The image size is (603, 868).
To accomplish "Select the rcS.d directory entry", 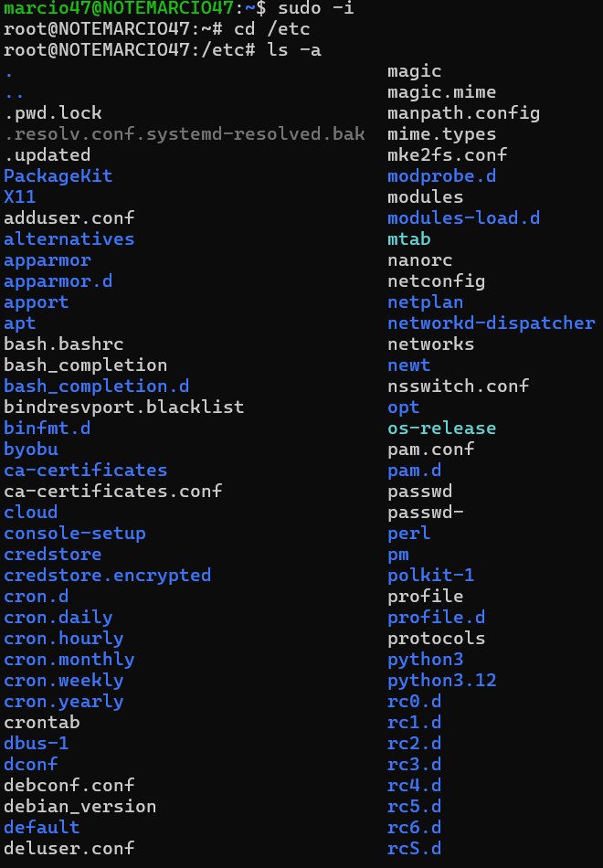I will [414, 848].
